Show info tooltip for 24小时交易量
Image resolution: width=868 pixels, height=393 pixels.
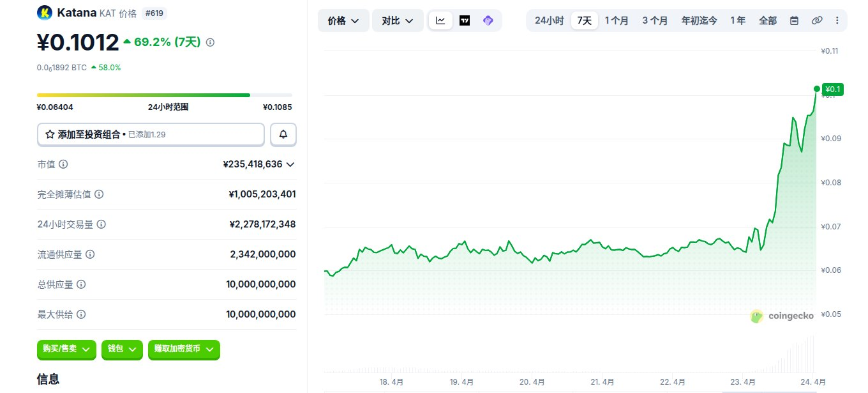[101, 224]
